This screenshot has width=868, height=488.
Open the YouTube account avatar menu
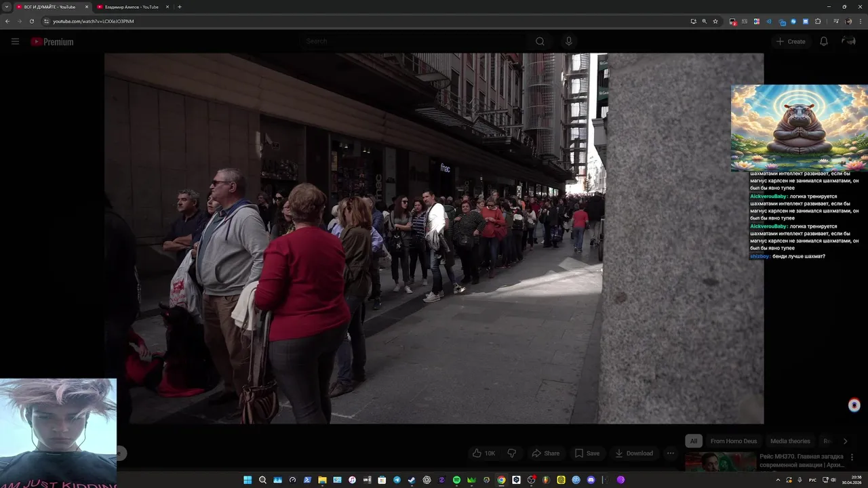point(848,41)
